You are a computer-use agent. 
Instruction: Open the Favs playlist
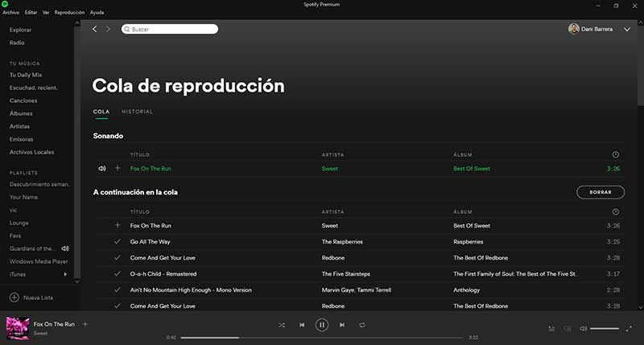tap(15, 236)
